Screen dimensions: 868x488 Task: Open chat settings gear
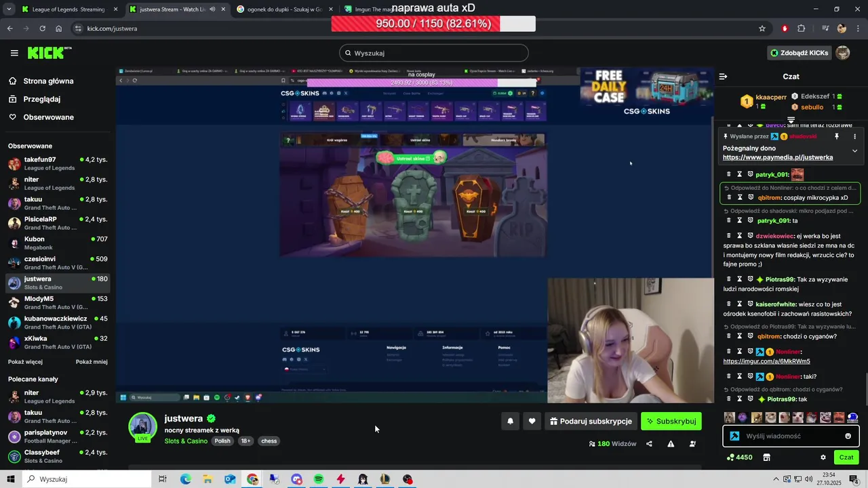[x=823, y=457]
